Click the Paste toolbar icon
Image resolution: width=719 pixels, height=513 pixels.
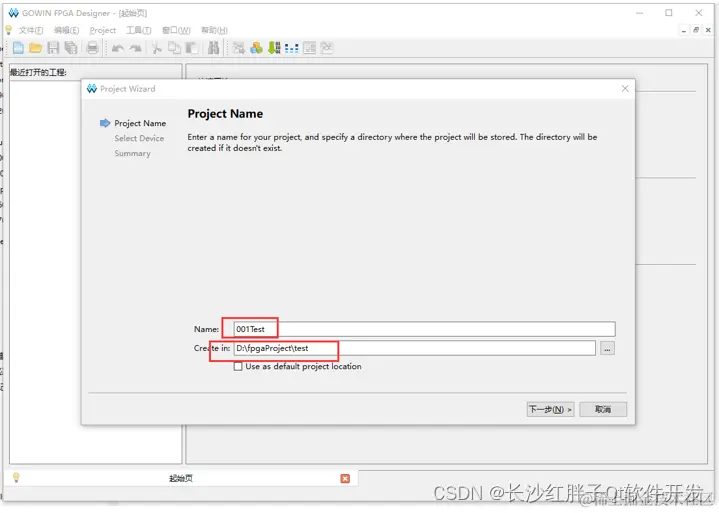(192, 48)
